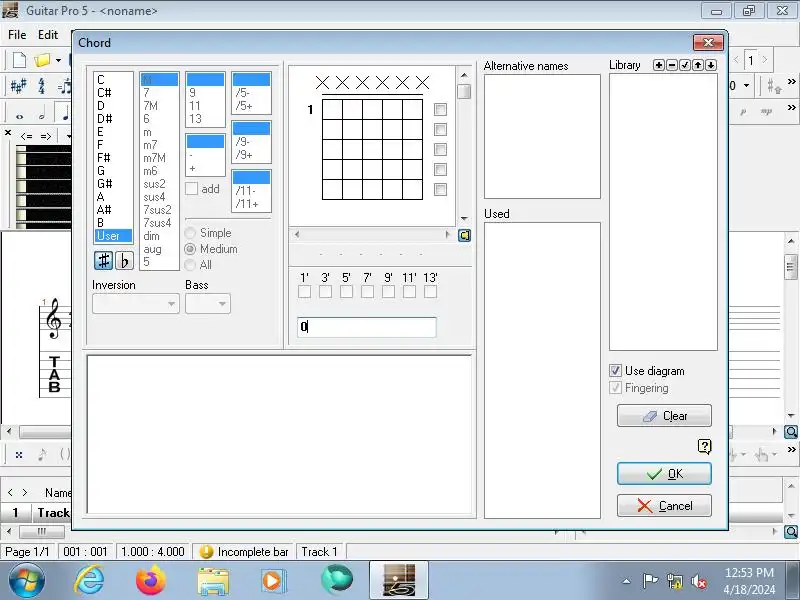
Task: Select the whole note duration icon
Action: (19, 116)
